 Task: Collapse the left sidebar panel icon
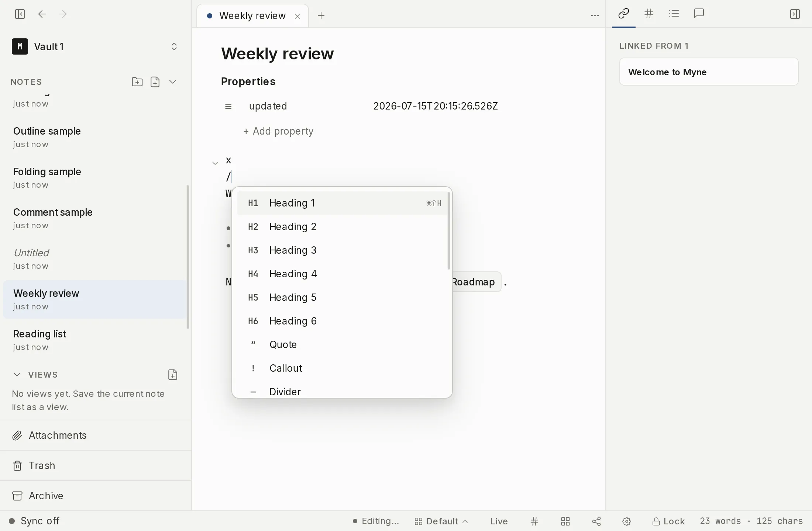pyautogui.click(x=20, y=14)
